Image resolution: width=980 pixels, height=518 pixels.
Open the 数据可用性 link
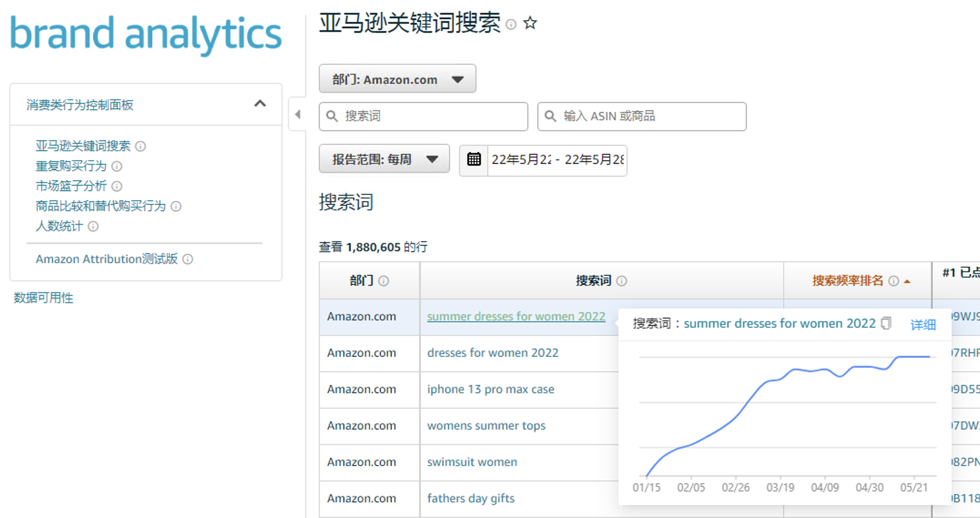point(43,298)
